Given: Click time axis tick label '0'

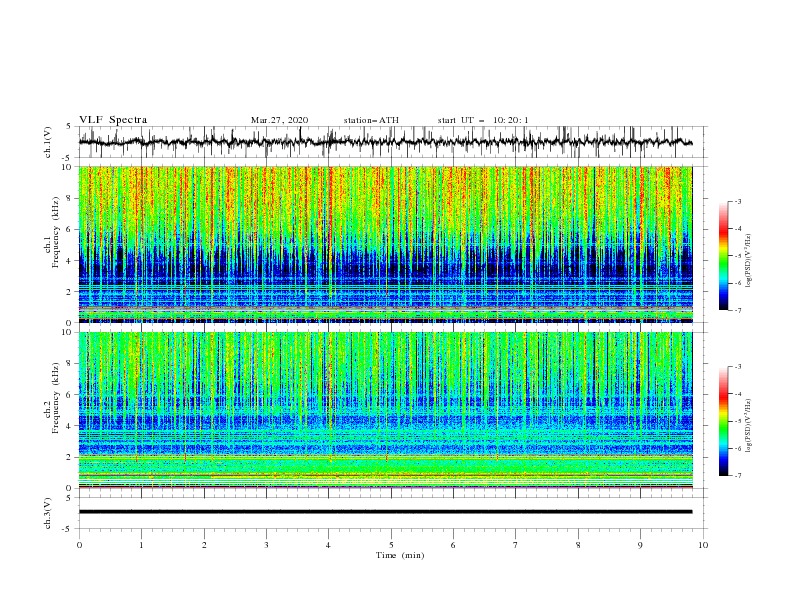Looking at the screenshot, I should (x=79, y=545).
